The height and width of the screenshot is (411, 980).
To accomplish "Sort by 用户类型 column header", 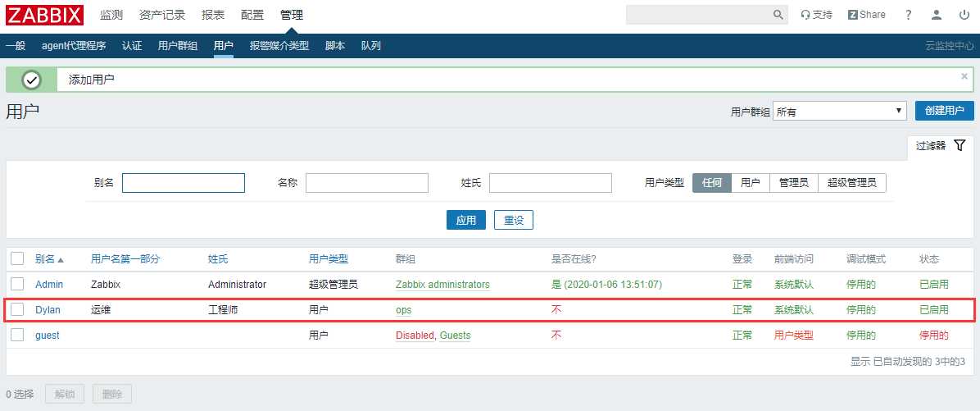I will tap(329, 259).
